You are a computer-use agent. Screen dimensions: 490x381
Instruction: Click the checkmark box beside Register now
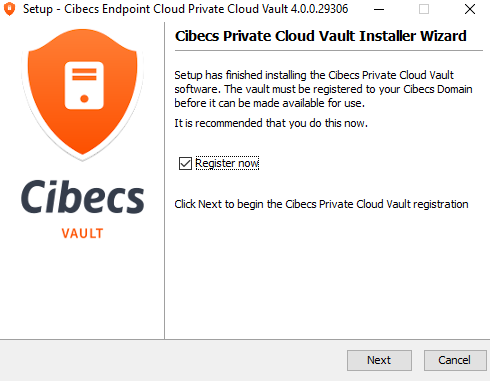[185, 164]
